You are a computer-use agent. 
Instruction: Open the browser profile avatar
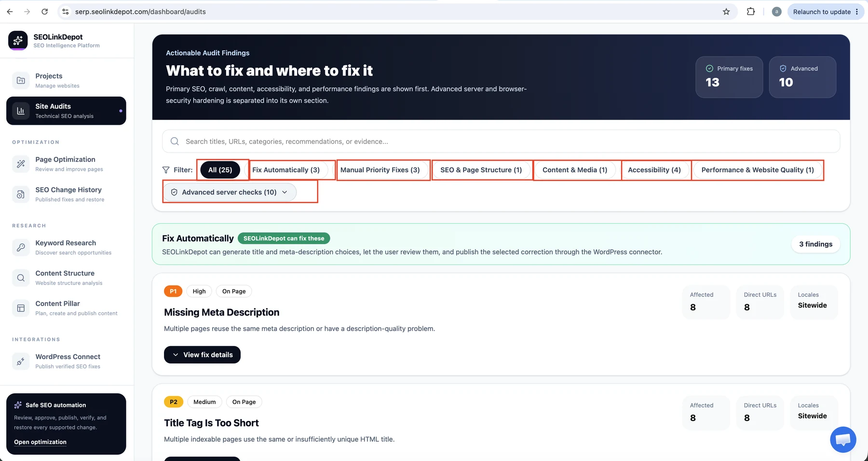[x=776, y=12]
